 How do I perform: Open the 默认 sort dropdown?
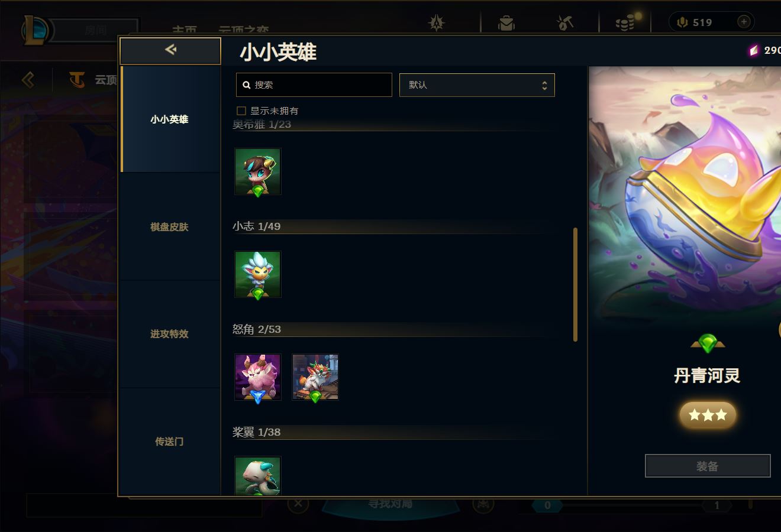click(477, 85)
